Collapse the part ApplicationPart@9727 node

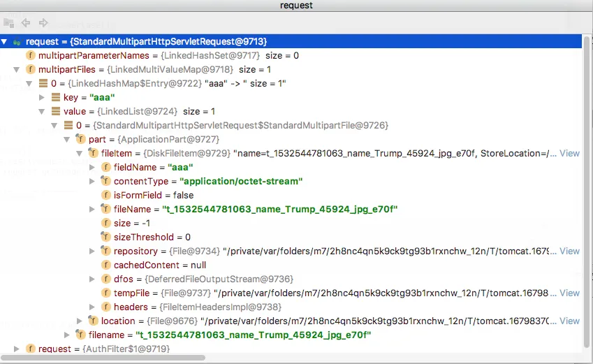[66, 140]
